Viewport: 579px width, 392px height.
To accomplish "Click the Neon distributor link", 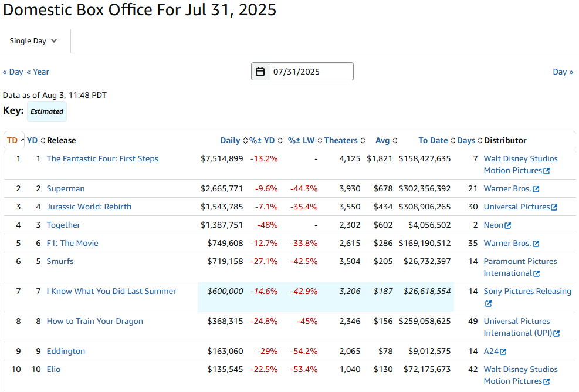I will pos(493,225).
